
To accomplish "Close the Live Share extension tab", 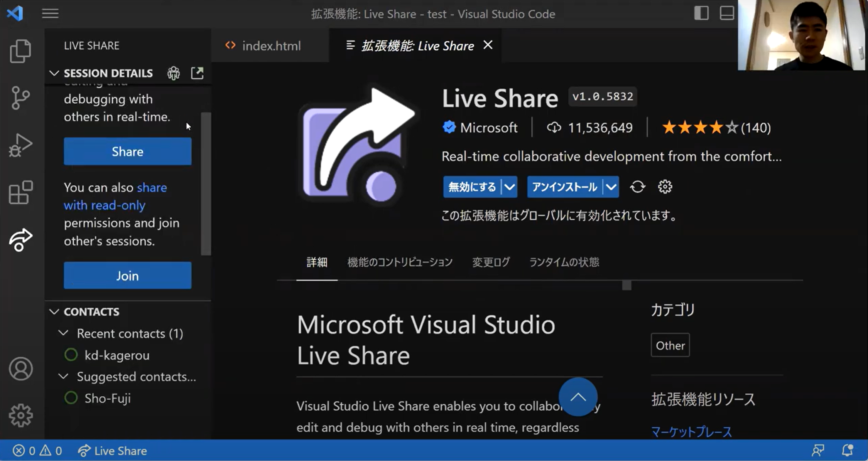I will coord(488,45).
